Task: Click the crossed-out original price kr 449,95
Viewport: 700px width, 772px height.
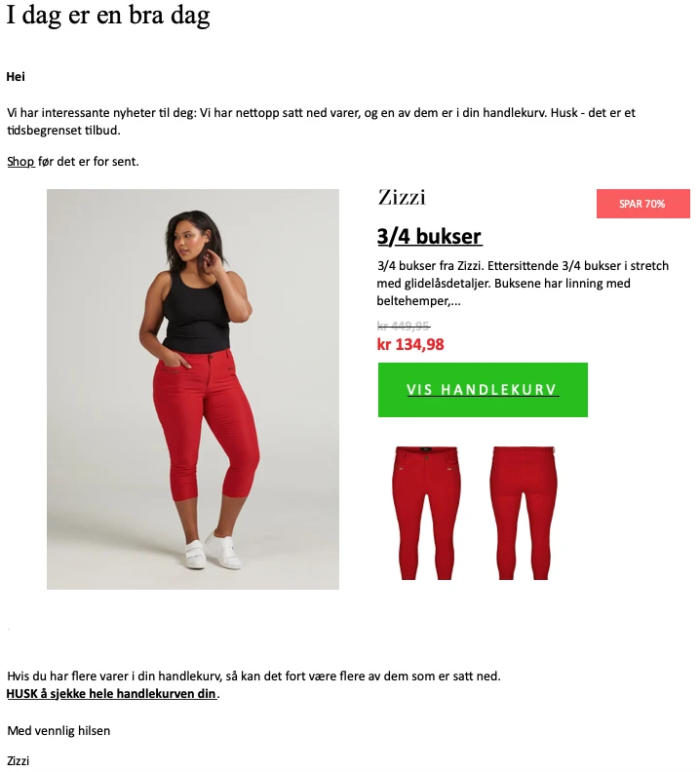Action: 404,326
